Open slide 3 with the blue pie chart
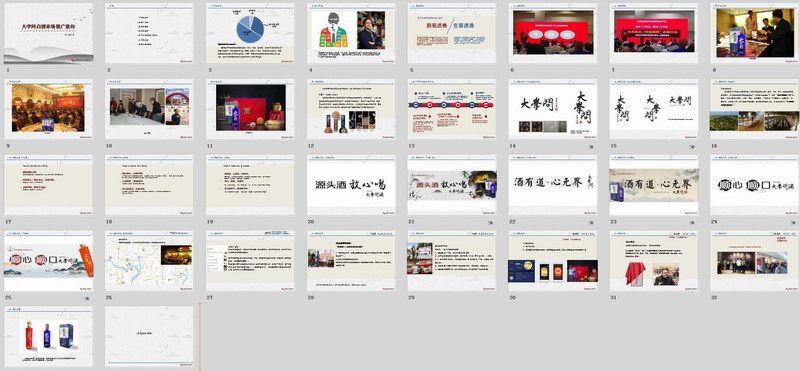Screen dimensions: 800x371 click(250, 33)
